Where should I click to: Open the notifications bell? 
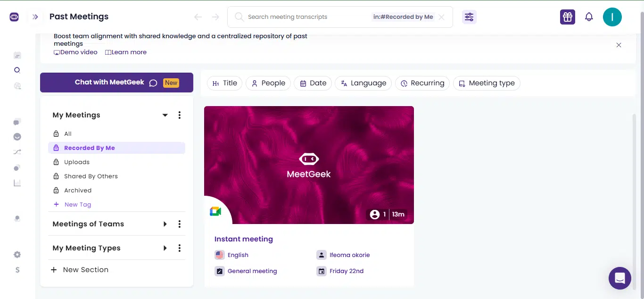(x=589, y=17)
